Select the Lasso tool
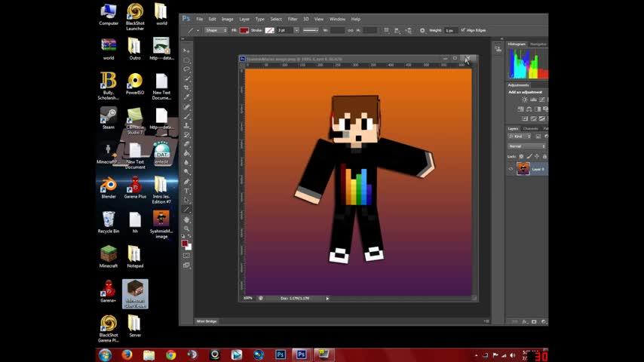This screenshot has height=362, width=644. [x=186, y=69]
